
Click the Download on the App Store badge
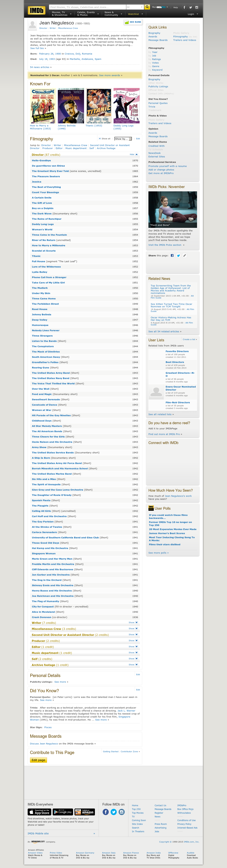(39, 812)
